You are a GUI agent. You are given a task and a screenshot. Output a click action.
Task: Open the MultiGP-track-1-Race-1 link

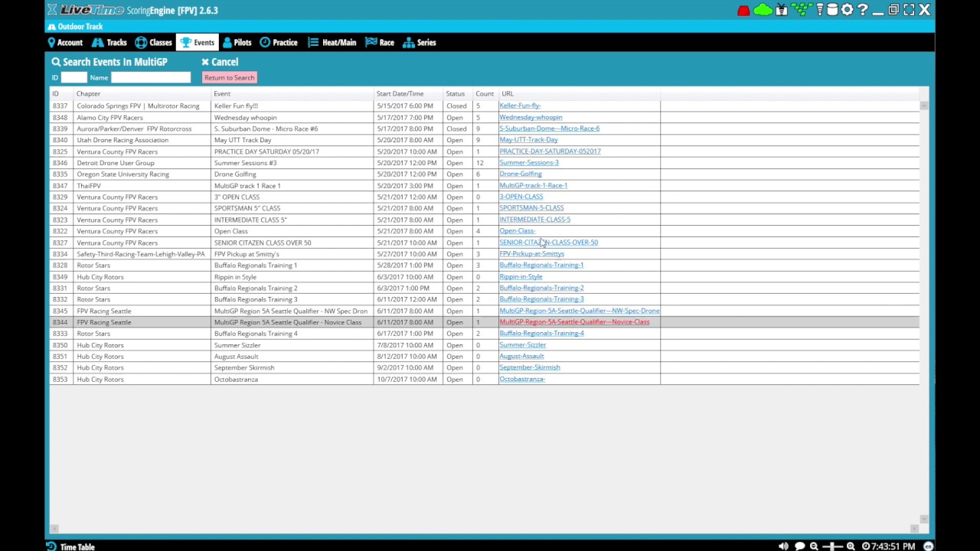pos(534,185)
